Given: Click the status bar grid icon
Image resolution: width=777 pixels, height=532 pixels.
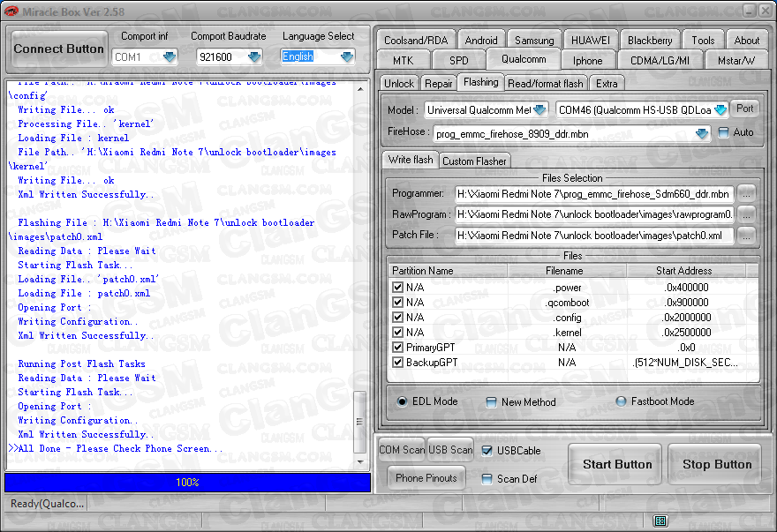Looking at the screenshot, I should coord(660,521).
